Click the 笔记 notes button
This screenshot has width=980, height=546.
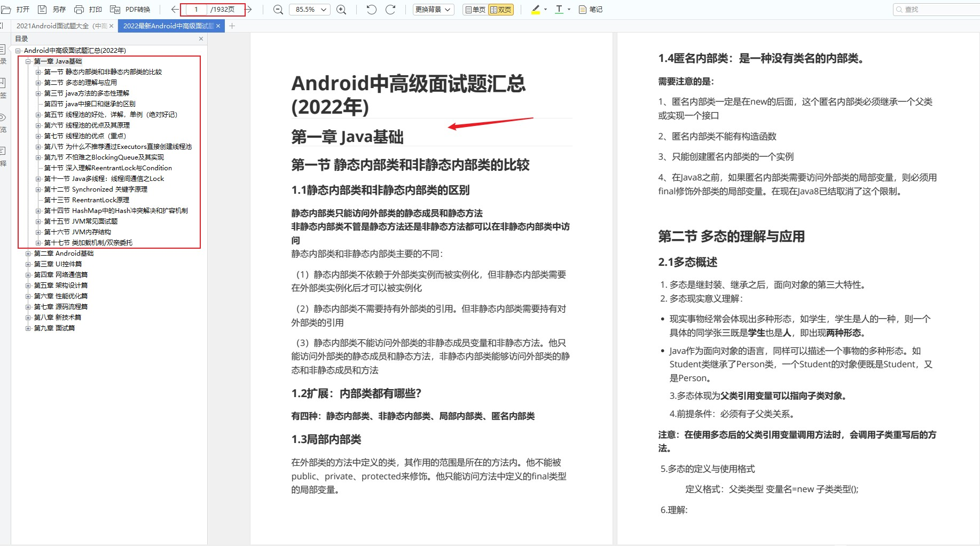(x=591, y=10)
